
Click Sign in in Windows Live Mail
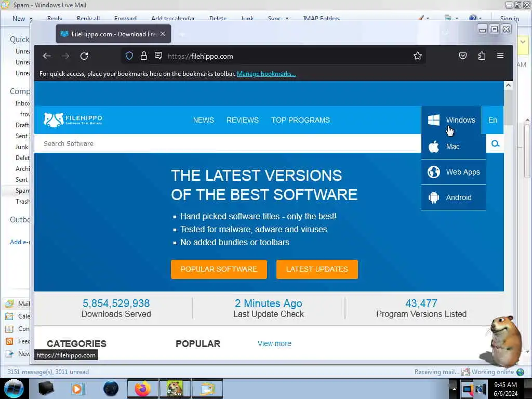pyautogui.click(x=509, y=19)
